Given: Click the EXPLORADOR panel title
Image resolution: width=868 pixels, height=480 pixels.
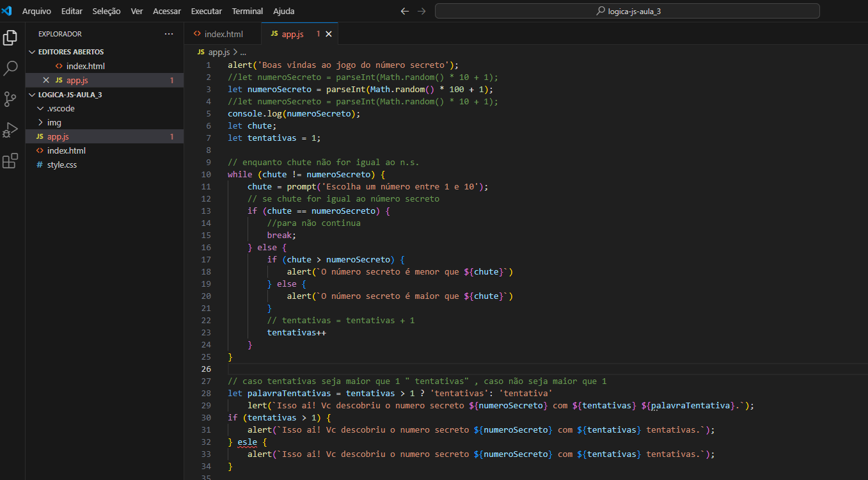Looking at the screenshot, I should [x=60, y=34].
